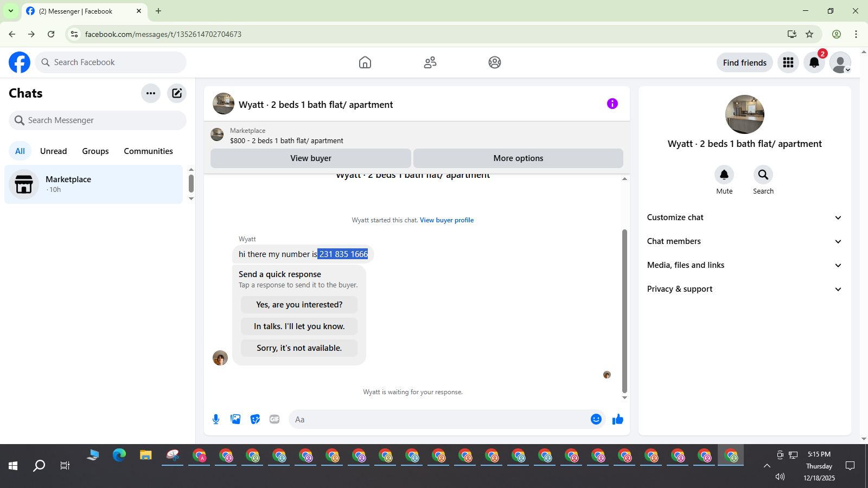Search in conversation using magnifier icon

tap(763, 175)
